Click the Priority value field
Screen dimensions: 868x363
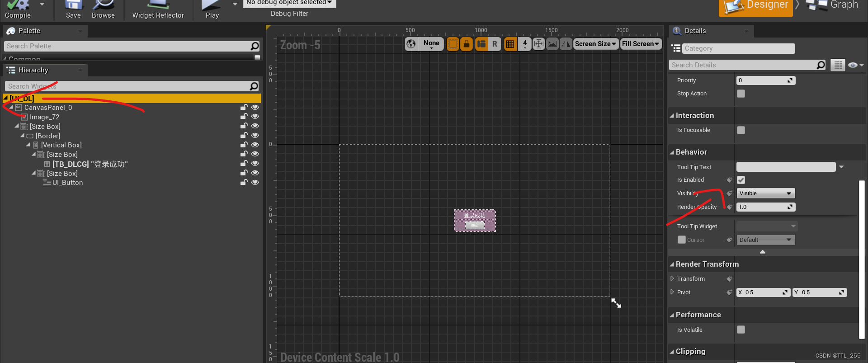point(766,80)
